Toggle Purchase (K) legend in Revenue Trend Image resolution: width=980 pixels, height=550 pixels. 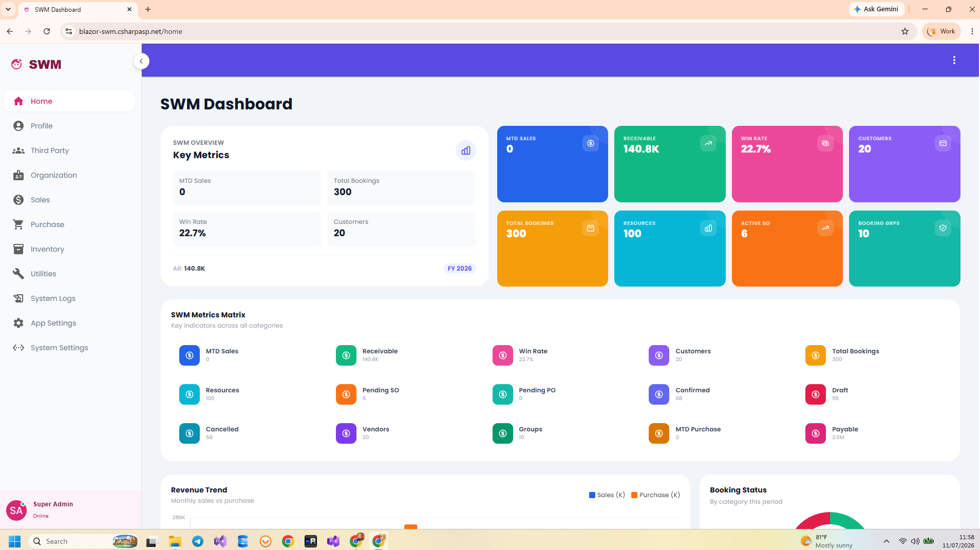click(655, 495)
